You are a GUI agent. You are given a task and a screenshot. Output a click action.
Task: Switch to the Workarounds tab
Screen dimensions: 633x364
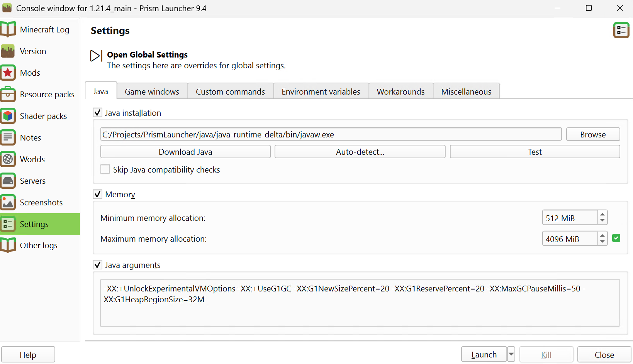coord(401,91)
